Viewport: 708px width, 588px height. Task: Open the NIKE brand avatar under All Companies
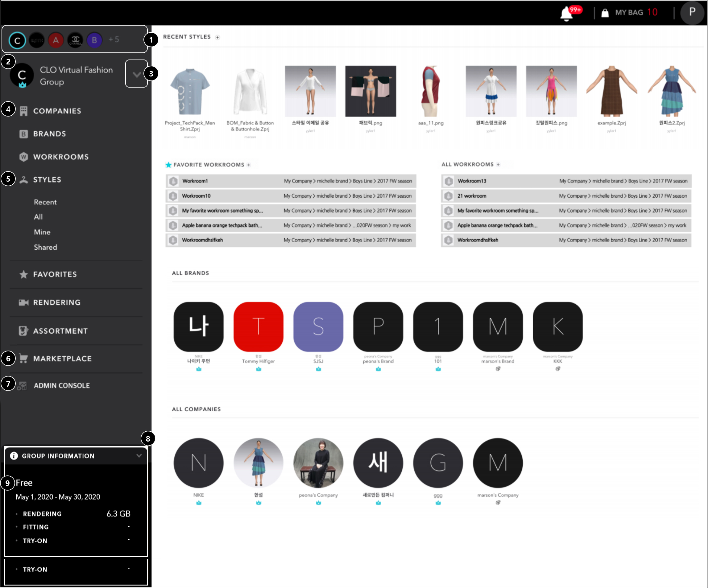point(198,463)
